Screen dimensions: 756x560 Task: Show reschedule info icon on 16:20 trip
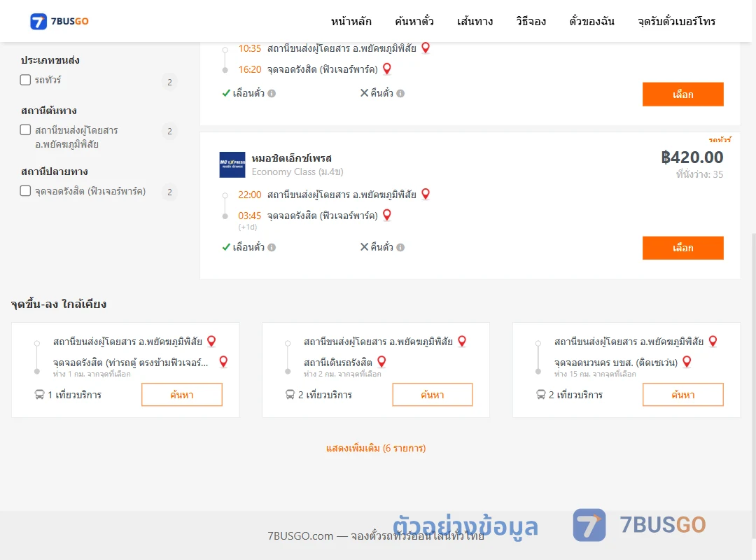pos(272,94)
